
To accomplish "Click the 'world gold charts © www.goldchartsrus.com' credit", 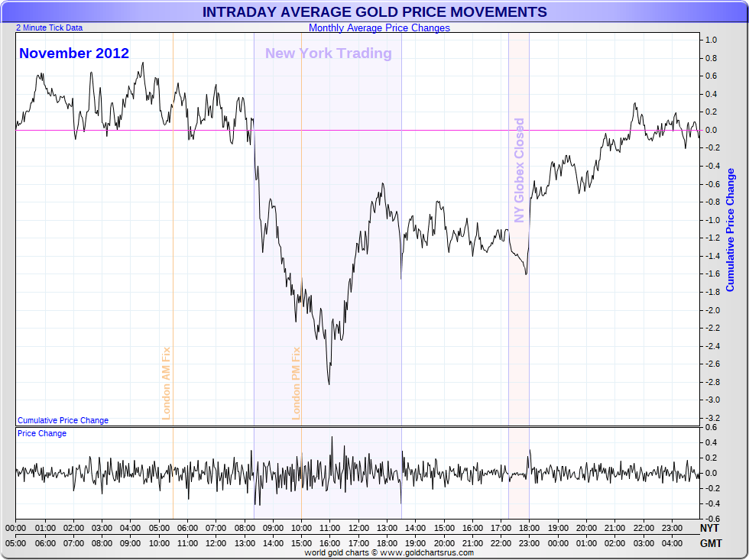I will tap(389, 553).
